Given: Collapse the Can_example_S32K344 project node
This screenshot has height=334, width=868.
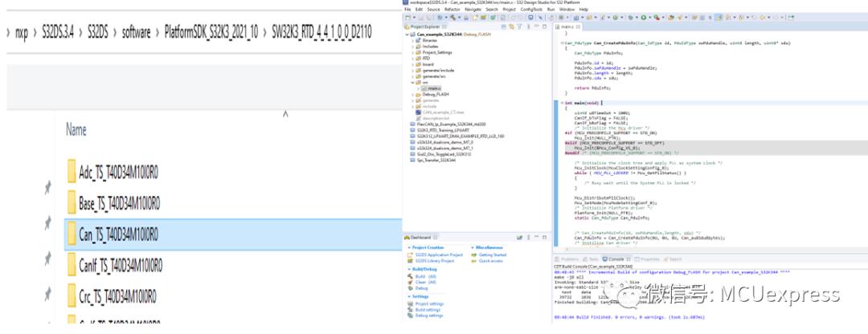Looking at the screenshot, I should pos(407,35).
